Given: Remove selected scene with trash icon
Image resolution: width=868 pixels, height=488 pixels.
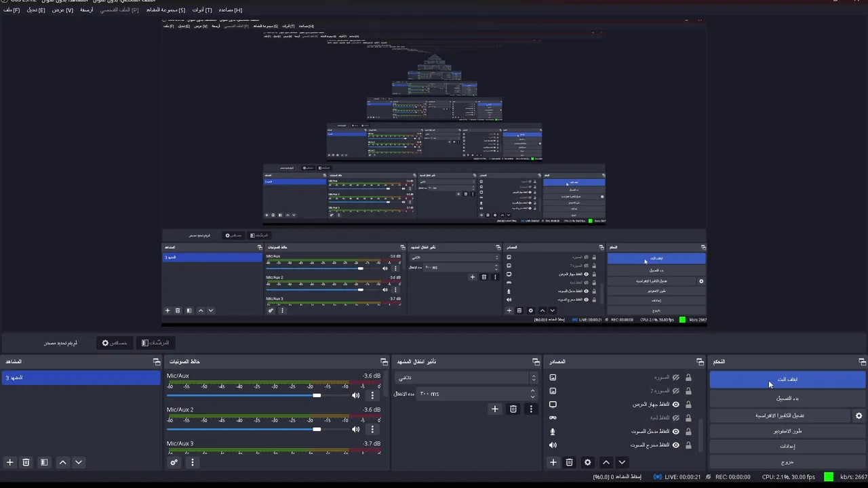Looking at the screenshot, I should [26, 462].
